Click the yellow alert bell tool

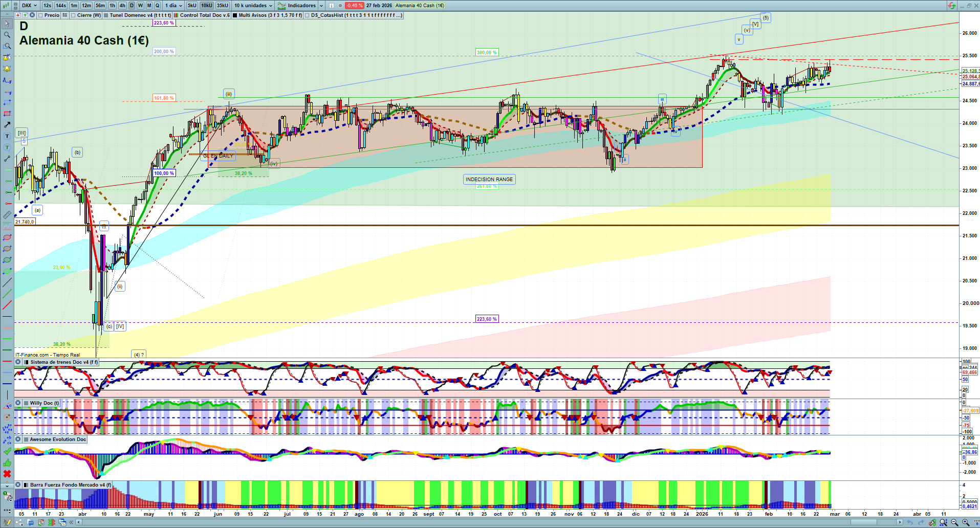click(7, 69)
